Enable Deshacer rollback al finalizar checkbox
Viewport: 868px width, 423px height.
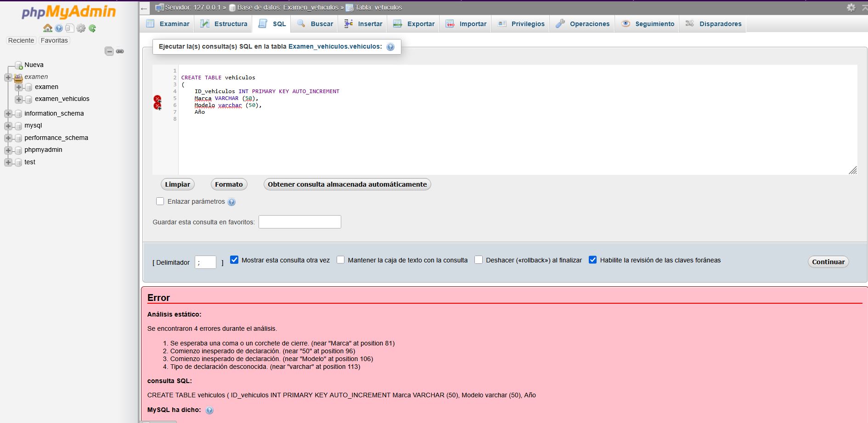coord(479,260)
